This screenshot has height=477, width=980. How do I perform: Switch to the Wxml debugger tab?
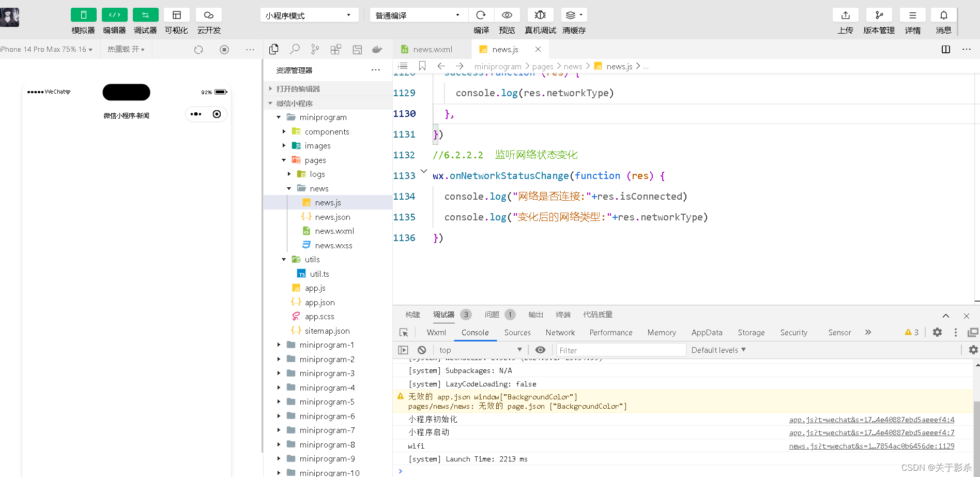tap(436, 333)
